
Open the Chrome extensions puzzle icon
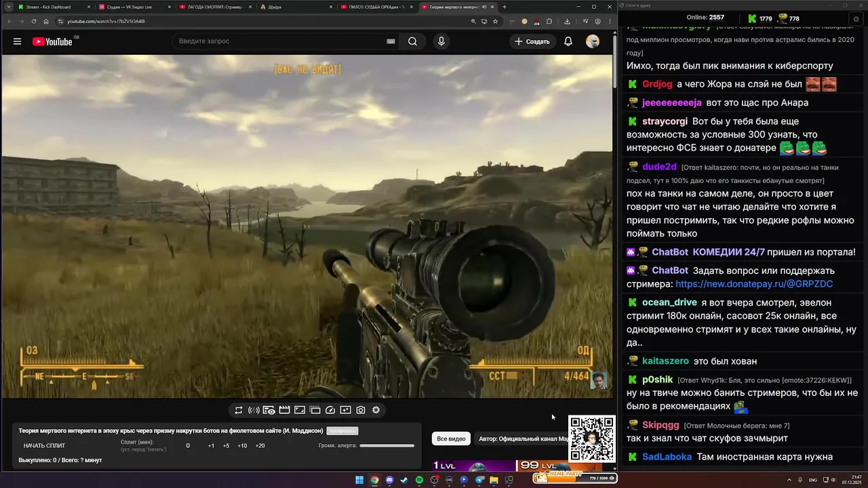tap(549, 21)
